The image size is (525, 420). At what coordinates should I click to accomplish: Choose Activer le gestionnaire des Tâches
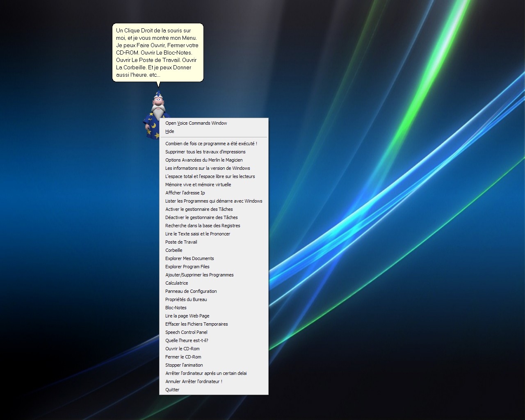[x=214, y=209]
